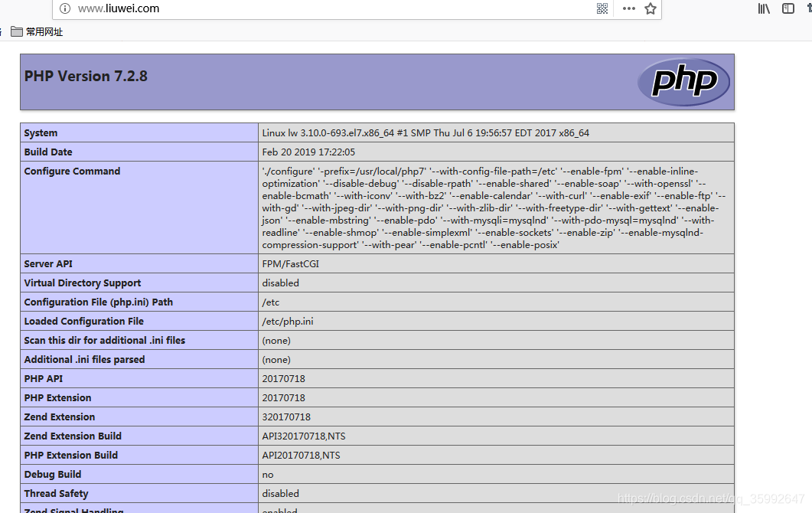Select the Server API label

(x=48, y=263)
